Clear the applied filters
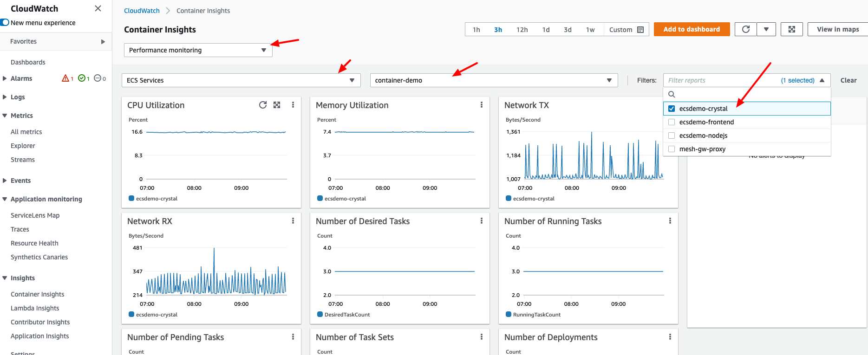The height and width of the screenshot is (355, 868). [x=848, y=80]
